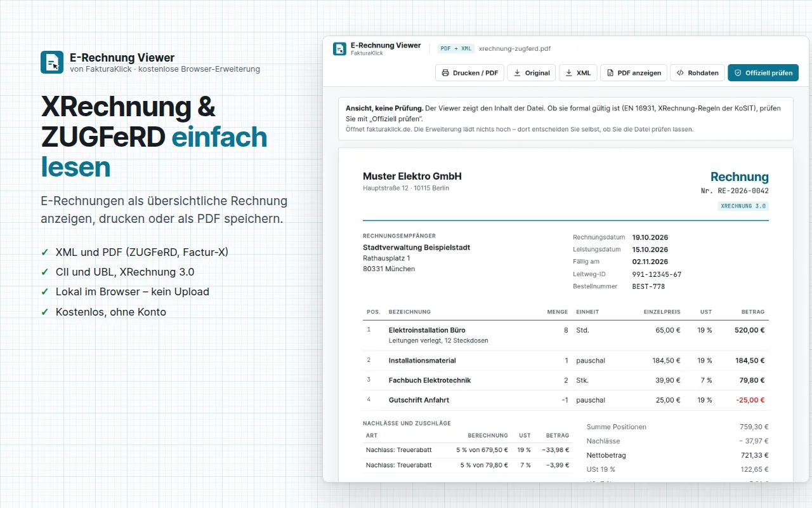Click line item Installationsmaterial
The height and width of the screenshot is (508, 812).
[422, 361]
